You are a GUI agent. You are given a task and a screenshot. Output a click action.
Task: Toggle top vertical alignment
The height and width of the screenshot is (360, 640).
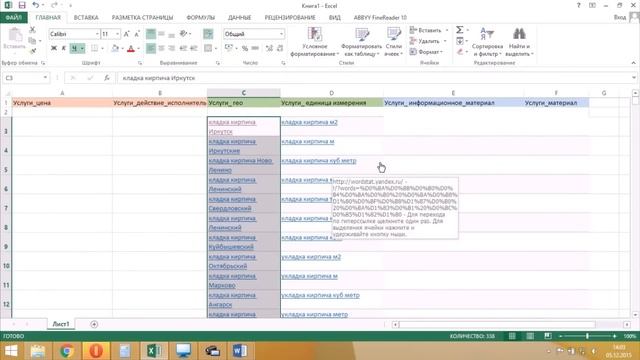point(151,34)
